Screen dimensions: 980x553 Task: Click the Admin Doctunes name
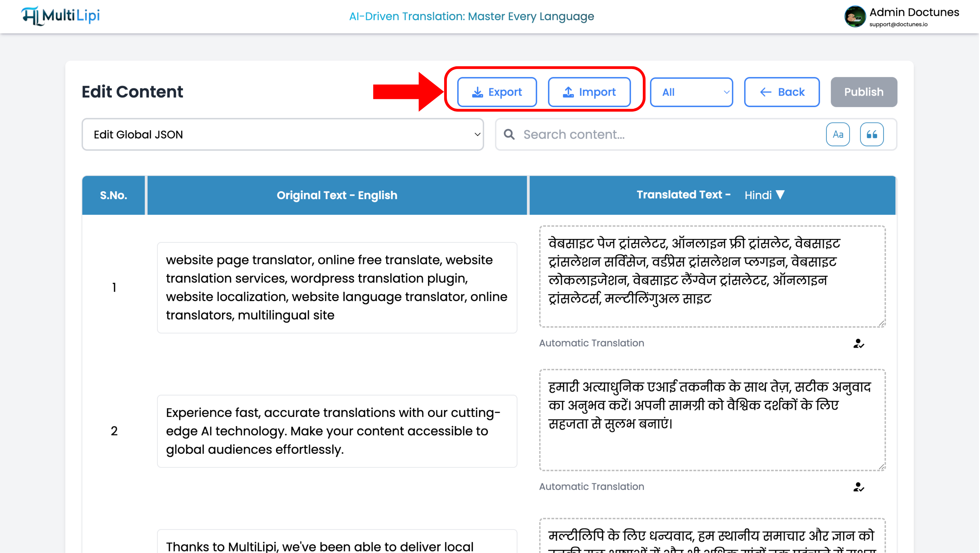pyautogui.click(x=914, y=12)
